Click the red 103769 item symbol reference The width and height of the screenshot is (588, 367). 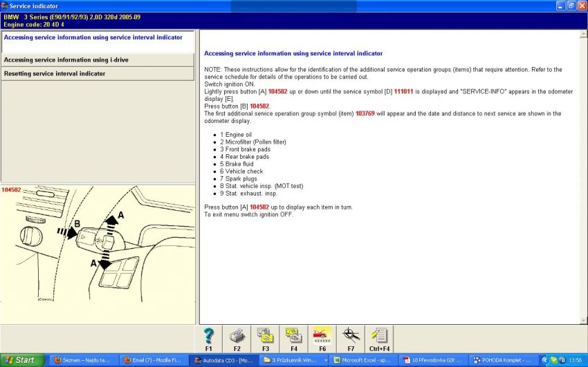[x=365, y=113]
